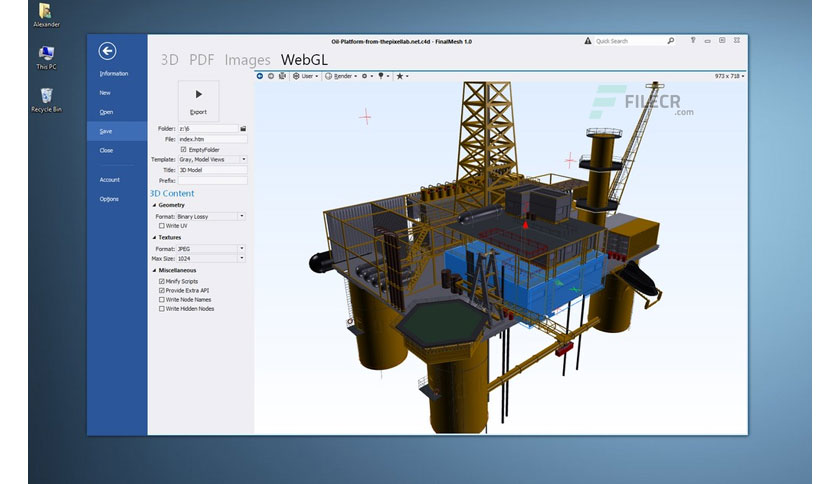Viewport: 836px width, 484px height.
Task: Click the blue back arrow in the viewport toolbar
Action: [x=260, y=76]
